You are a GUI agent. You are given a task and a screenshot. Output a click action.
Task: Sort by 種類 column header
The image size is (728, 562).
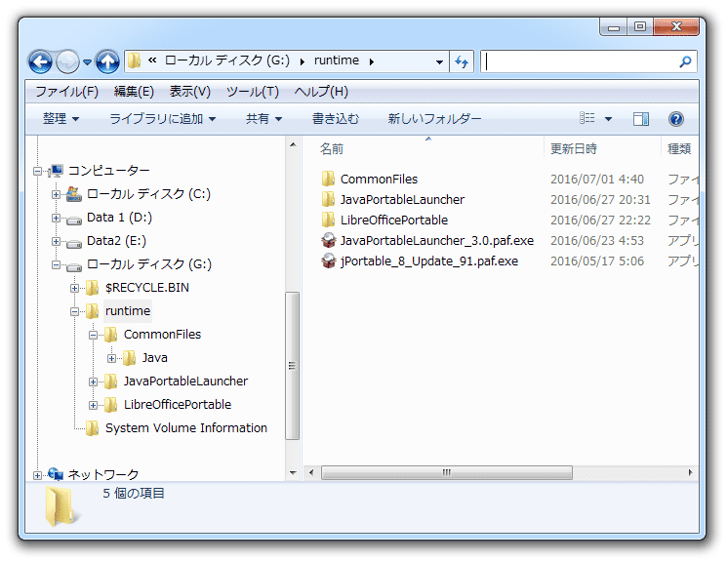680,149
